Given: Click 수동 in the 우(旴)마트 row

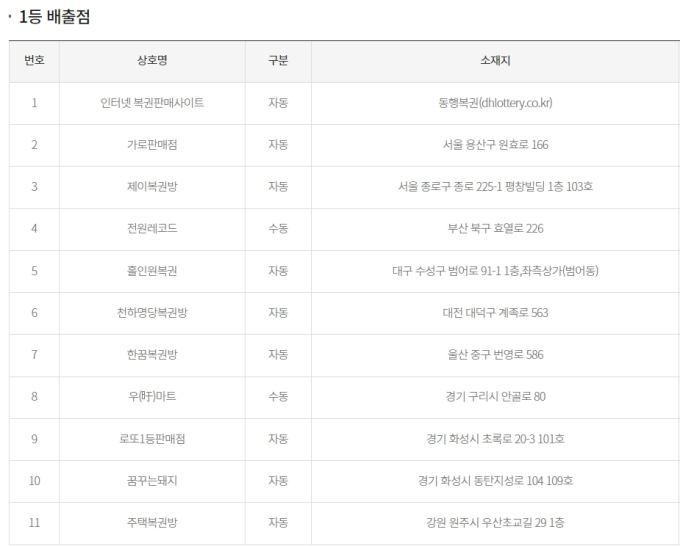Looking at the screenshot, I should pos(278,396).
